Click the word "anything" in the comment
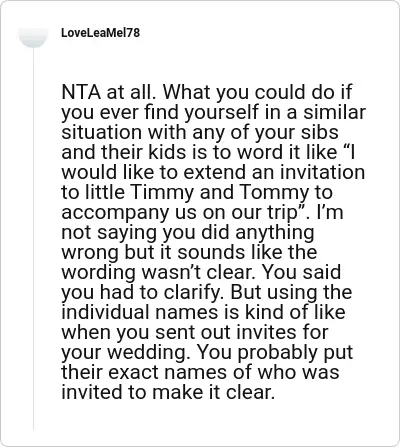Screen dimensions: 400x447 [275, 232]
